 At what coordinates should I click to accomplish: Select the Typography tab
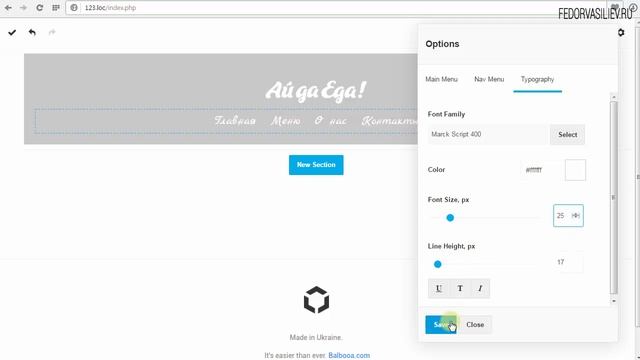pos(537,79)
